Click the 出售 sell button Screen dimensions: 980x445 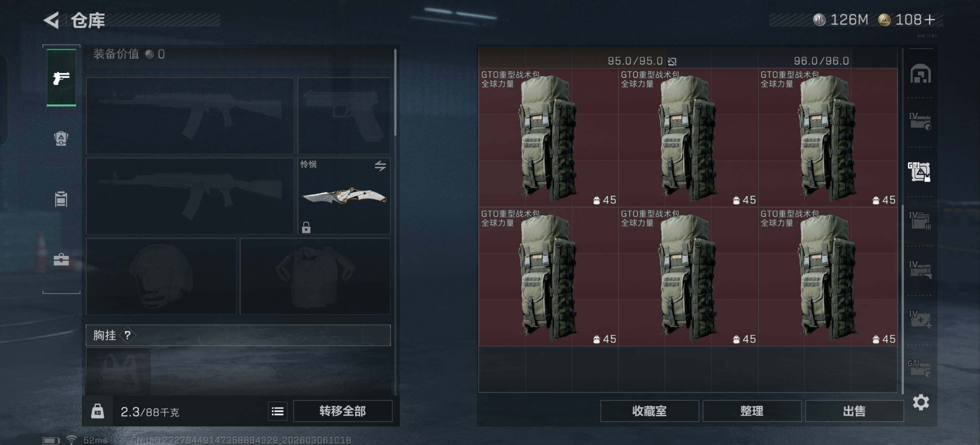tap(854, 411)
